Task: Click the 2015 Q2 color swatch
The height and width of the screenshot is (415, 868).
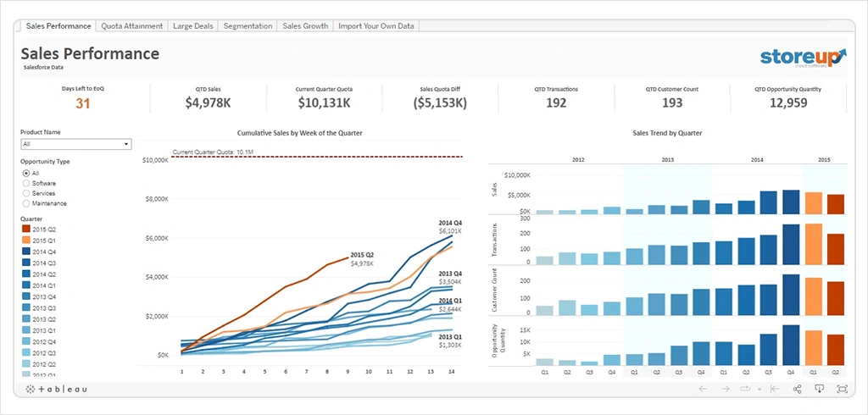Action: click(26, 230)
